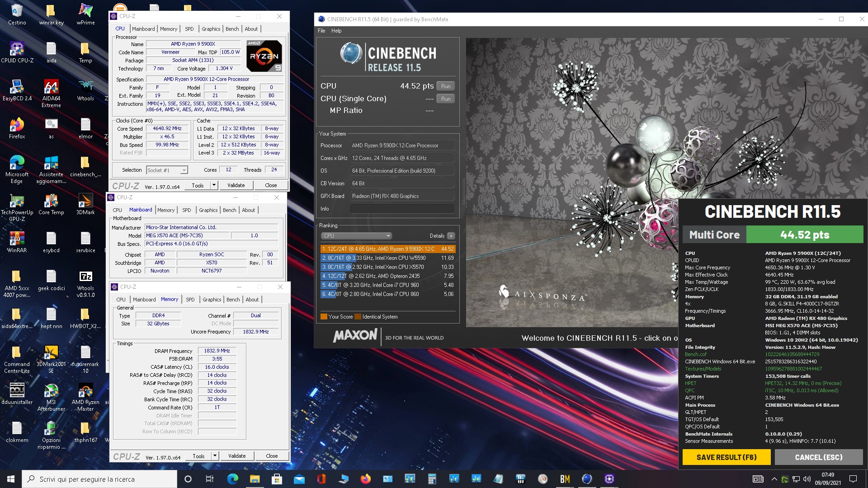Open Graphics tab in Memory CPU-Z window
The image size is (868, 488).
pyautogui.click(x=212, y=300)
